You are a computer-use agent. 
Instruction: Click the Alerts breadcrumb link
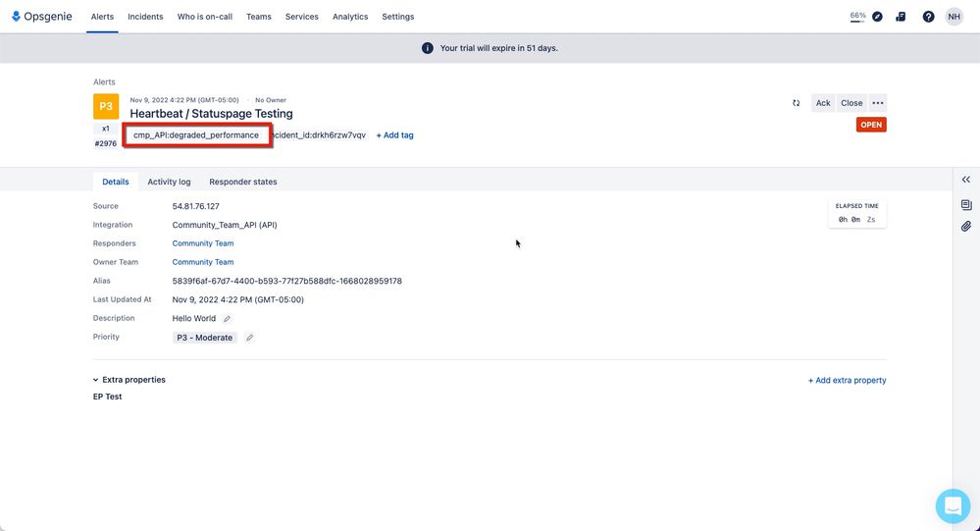click(x=104, y=81)
